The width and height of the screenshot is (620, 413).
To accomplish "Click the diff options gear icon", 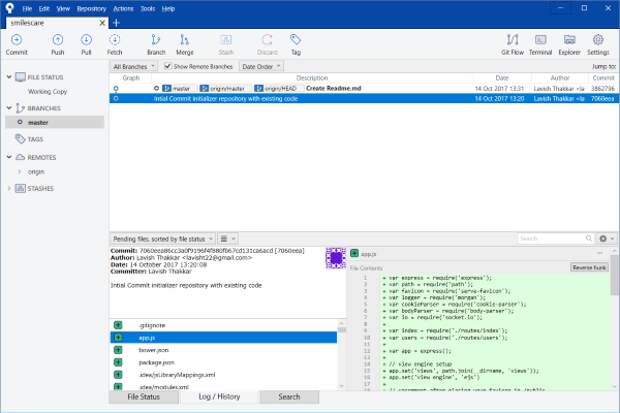I will coord(603,239).
